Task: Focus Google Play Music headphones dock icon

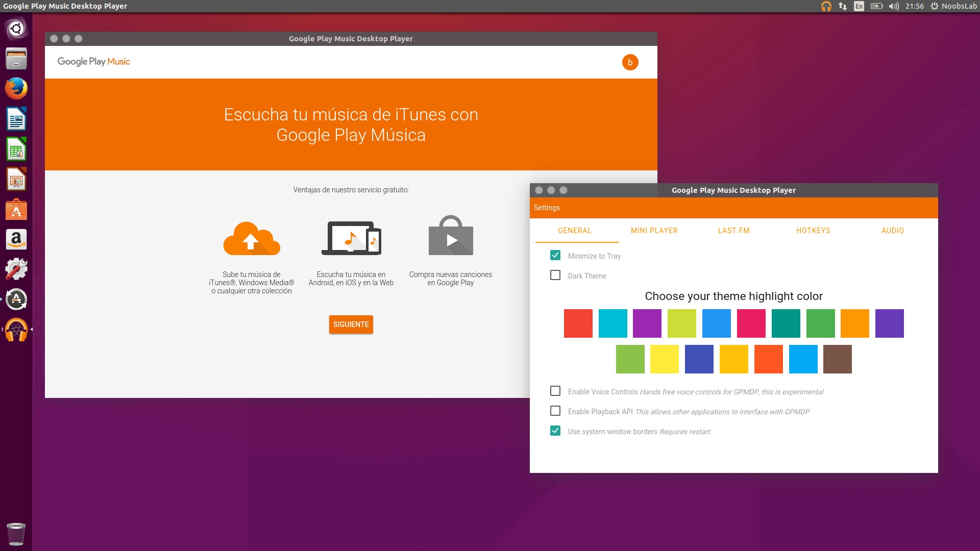Action: click(16, 330)
